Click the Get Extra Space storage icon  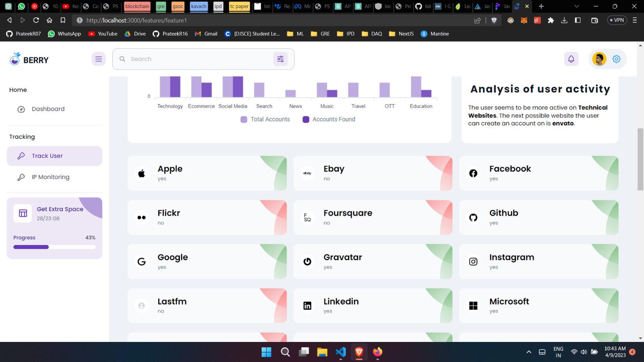coord(23,213)
